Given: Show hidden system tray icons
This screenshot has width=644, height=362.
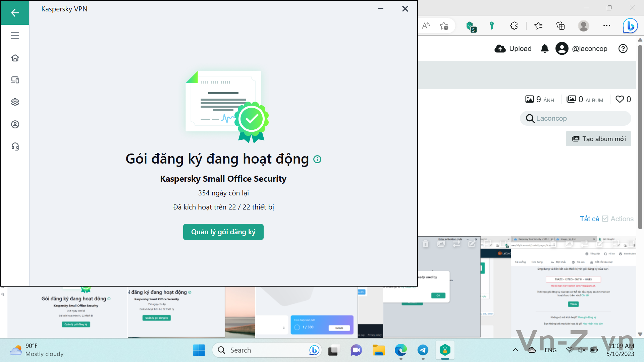Looking at the screenshot, I should click(x=516, y=350).
